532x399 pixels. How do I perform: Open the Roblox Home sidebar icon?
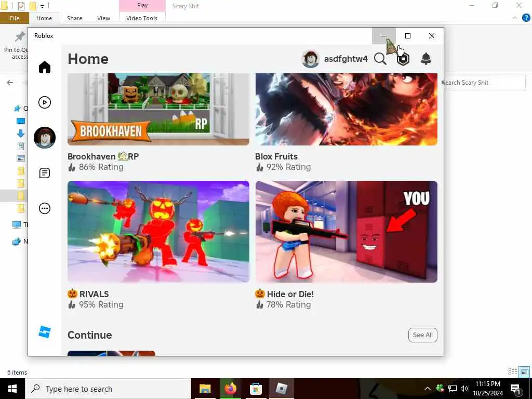coord(45,67)
